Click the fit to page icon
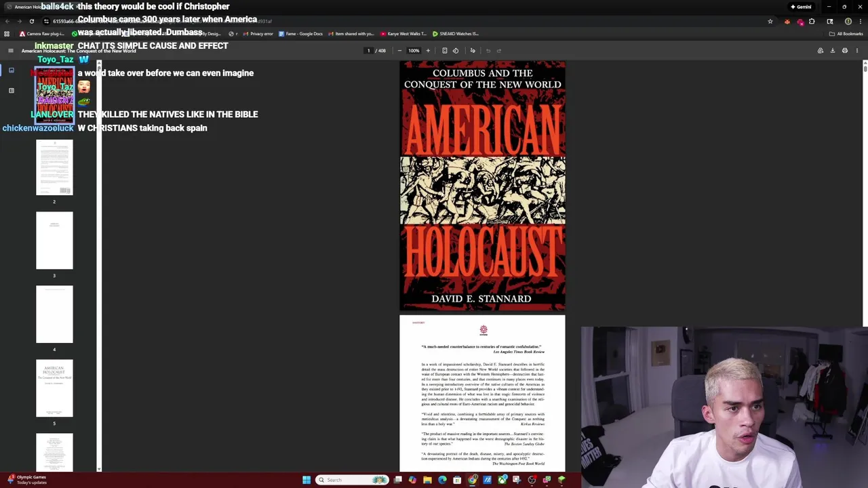 click(x=445, y=51)
